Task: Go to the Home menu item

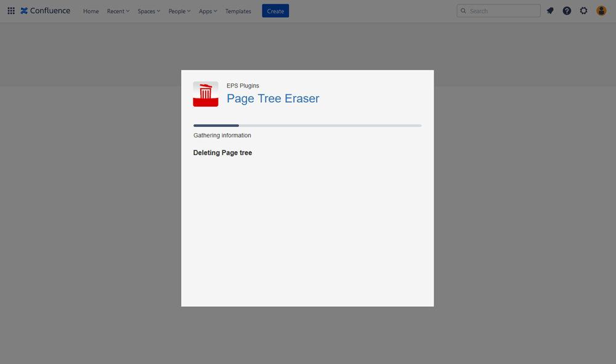Action: point(91,11)
